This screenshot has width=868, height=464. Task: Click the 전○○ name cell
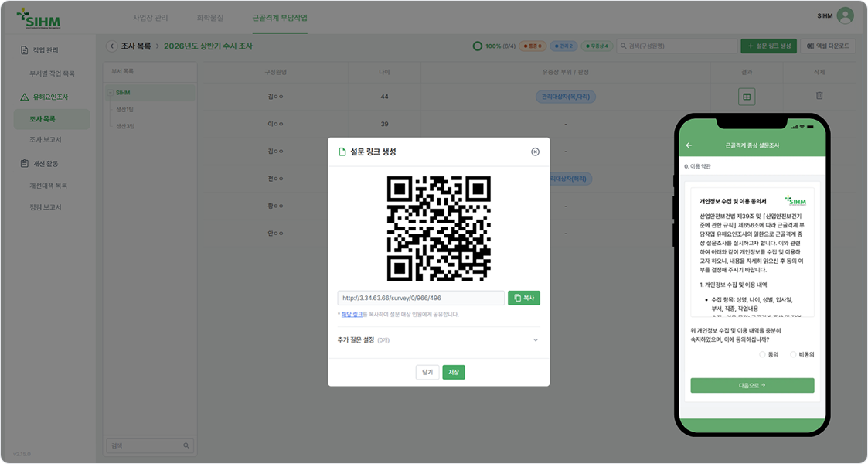click(x=275, y=179)
